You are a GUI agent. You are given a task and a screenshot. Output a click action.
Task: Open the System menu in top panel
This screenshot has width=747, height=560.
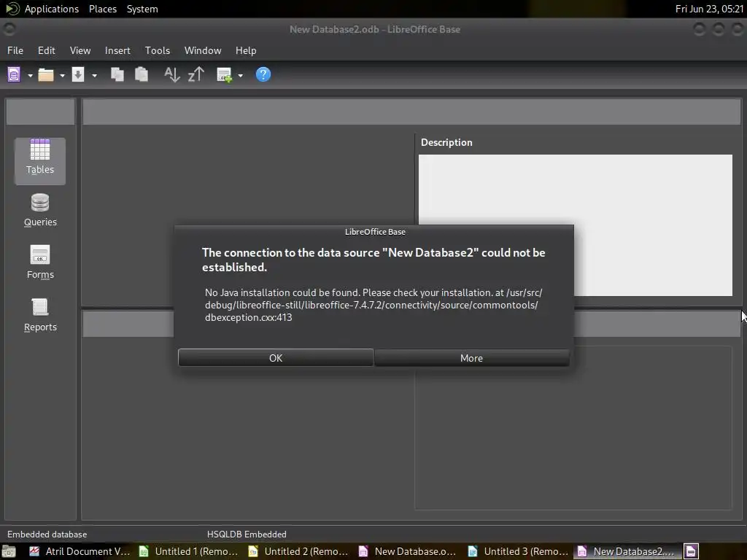pyautogui.click(x=142, y=9)
